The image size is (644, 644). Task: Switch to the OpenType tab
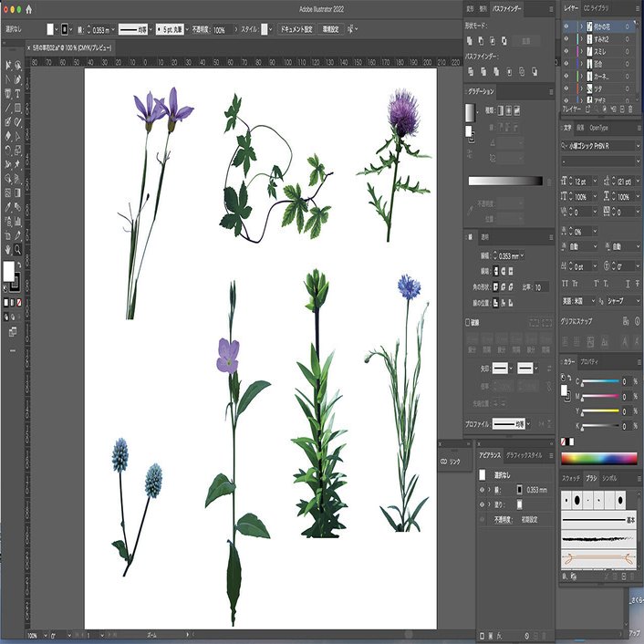click(598, 128)
